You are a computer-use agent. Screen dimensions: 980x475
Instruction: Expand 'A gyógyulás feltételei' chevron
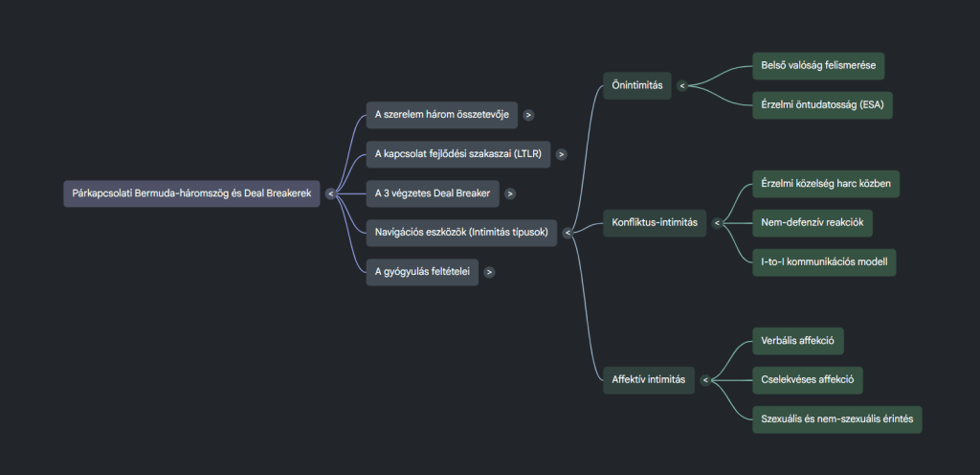coord(489,272)
